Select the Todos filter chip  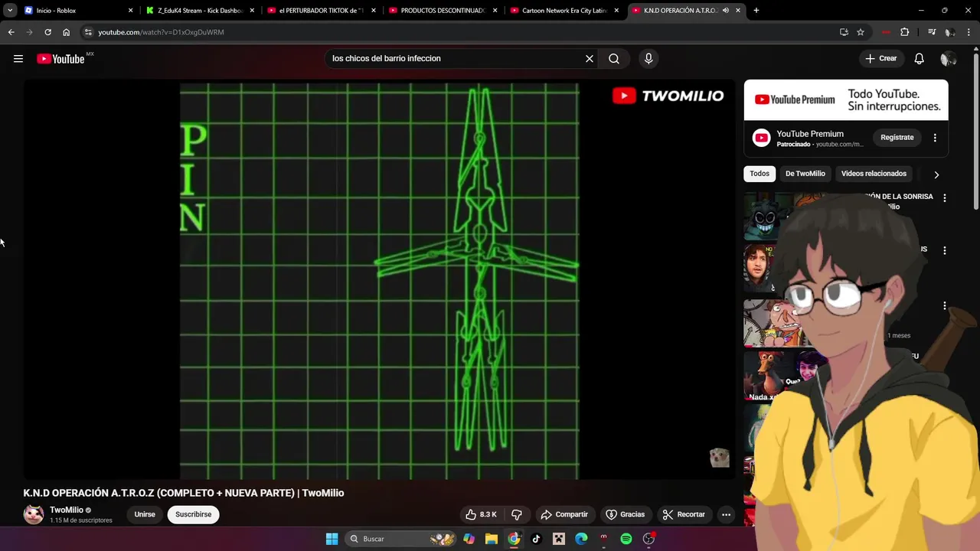coord(759,174)
